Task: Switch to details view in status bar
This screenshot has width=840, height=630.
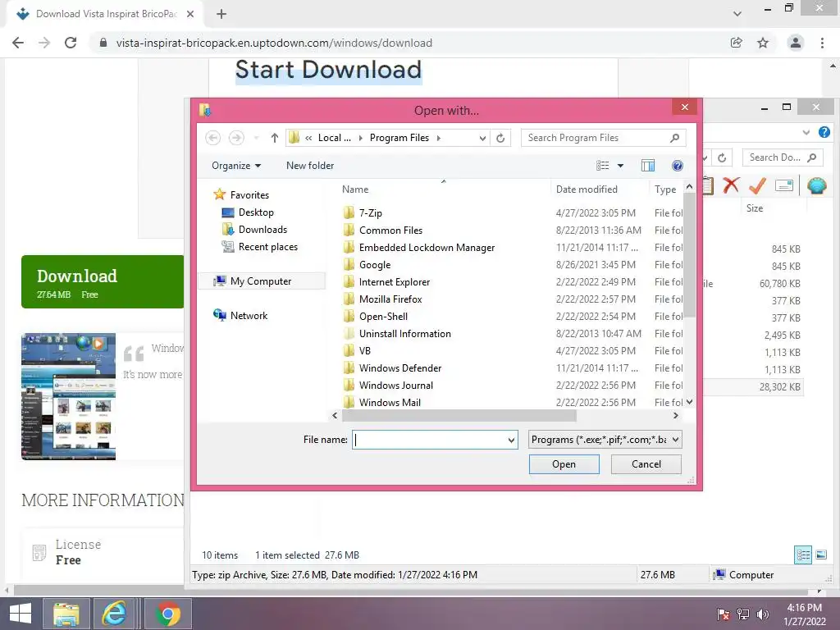Action: point(803,555)
